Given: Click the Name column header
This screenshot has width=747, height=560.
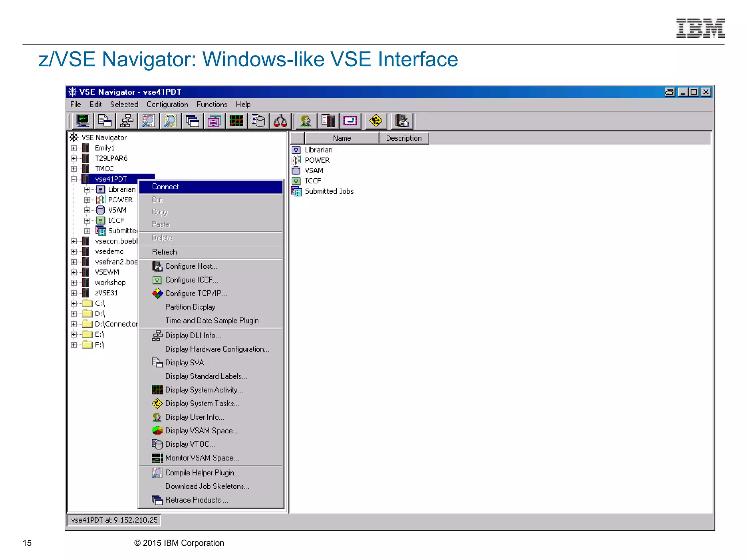Looking at the screenshot, I should tap(341, 139).
